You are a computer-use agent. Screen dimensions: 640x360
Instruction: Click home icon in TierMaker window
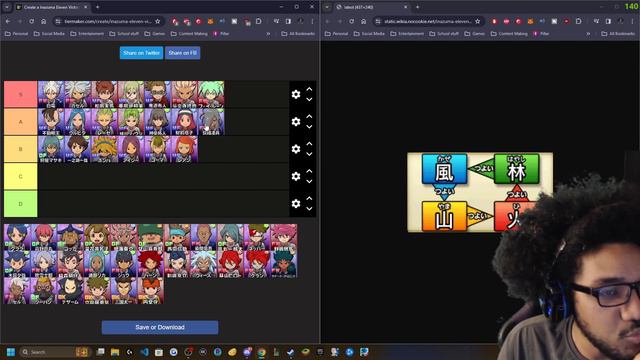point(44,21)
